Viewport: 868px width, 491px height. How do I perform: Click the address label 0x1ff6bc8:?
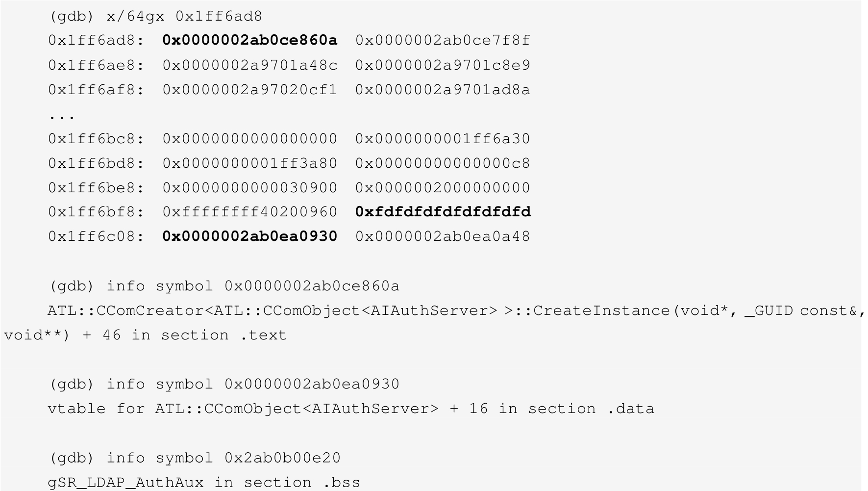(96, 139)
